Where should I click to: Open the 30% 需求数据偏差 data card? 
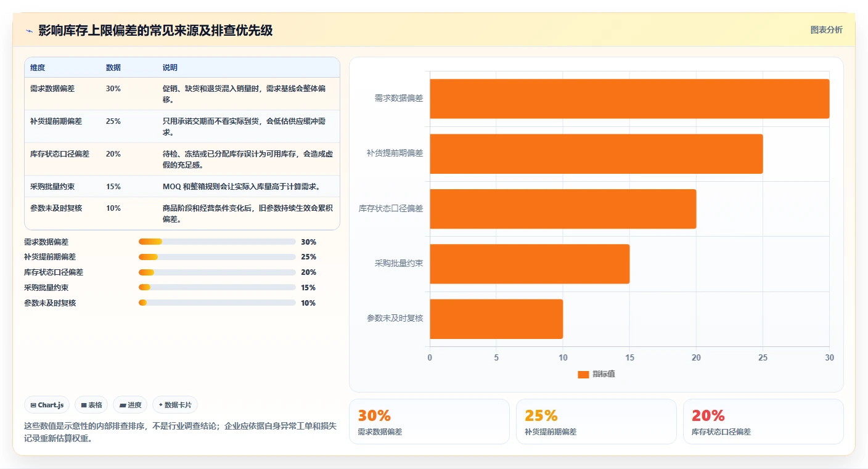[x=429, y=422]
